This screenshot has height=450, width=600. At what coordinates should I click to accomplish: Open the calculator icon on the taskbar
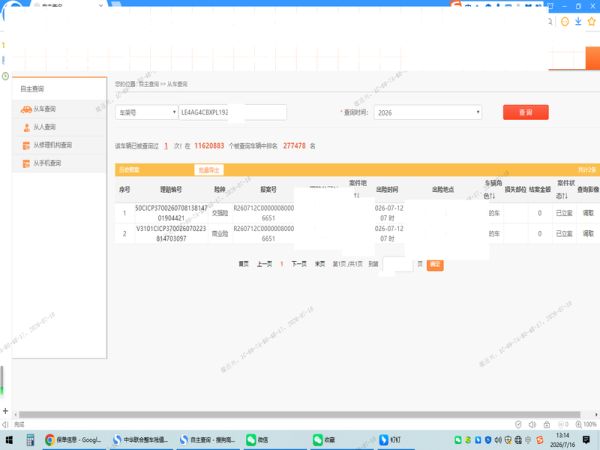click(x=30, y=440)
